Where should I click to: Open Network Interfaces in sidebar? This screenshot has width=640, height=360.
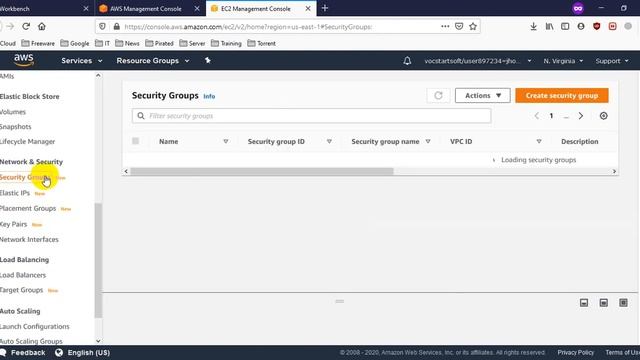click(x=29, y=239)
